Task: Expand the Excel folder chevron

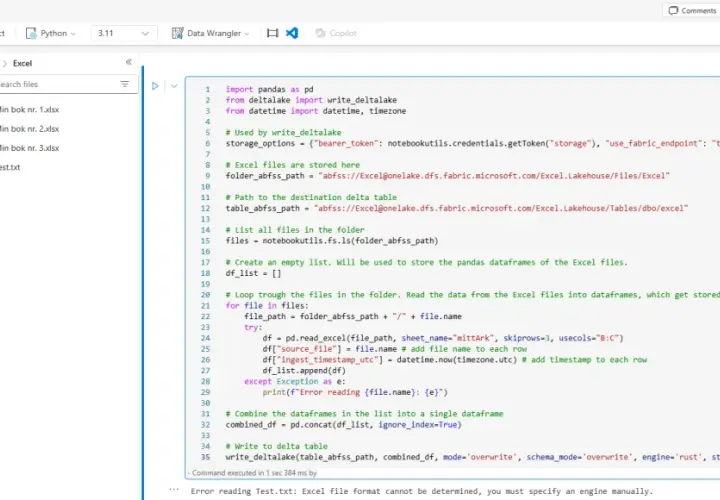Action: pyautogui.click(x=5, y=63)
